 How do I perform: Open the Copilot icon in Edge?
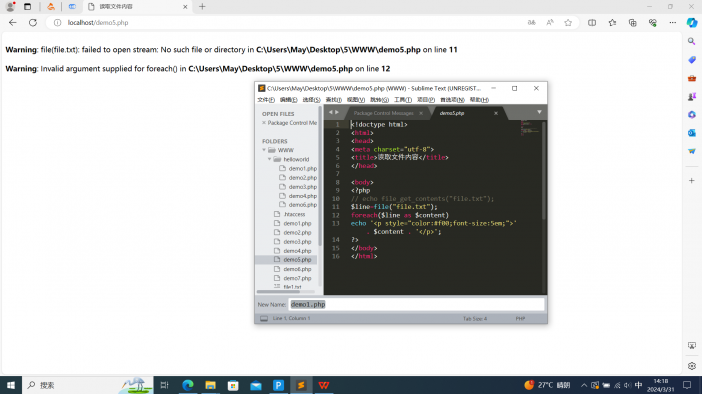click(692, 22)
